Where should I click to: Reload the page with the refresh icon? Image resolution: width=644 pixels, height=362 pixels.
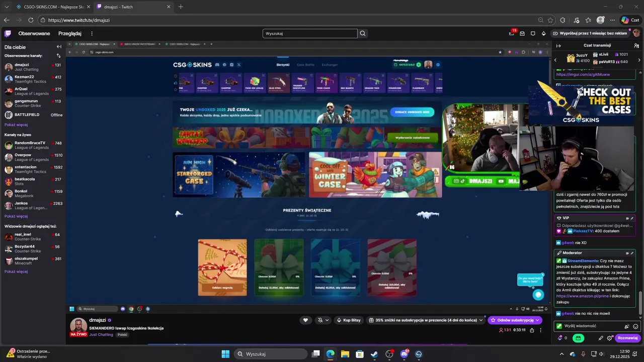click(x=31, y=20)
